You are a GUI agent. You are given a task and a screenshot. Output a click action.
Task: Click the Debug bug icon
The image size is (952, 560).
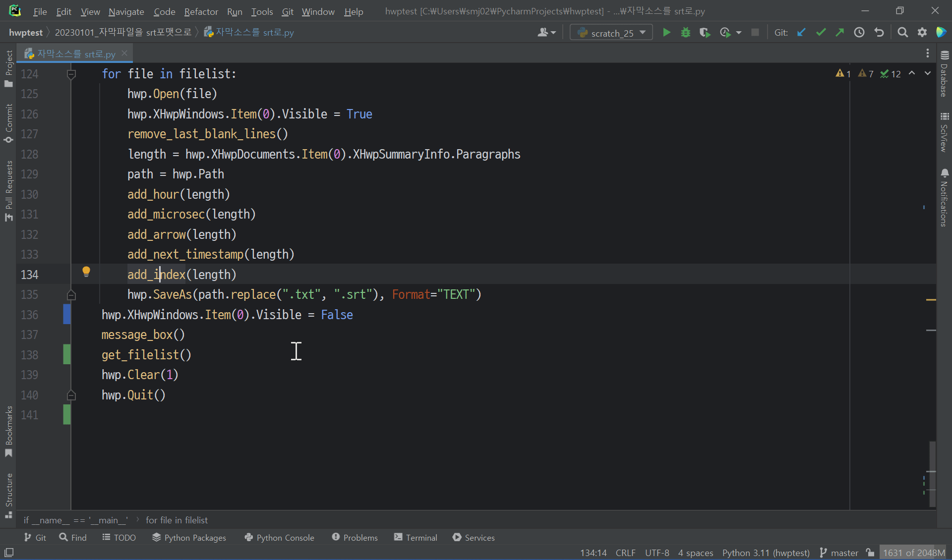tap(685, 33)
